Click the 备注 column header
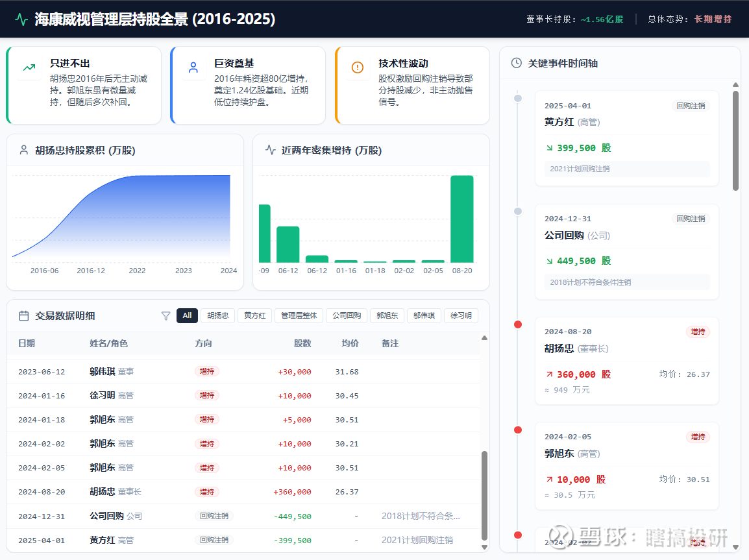The width and height of the screenshot is (749, 560). 390,343
